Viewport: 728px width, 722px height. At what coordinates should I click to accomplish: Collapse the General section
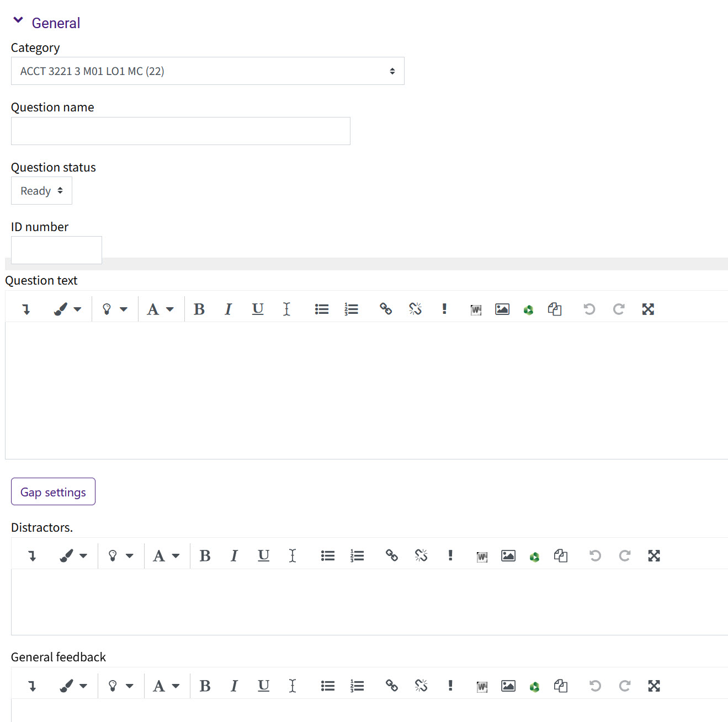pos(18,19)
